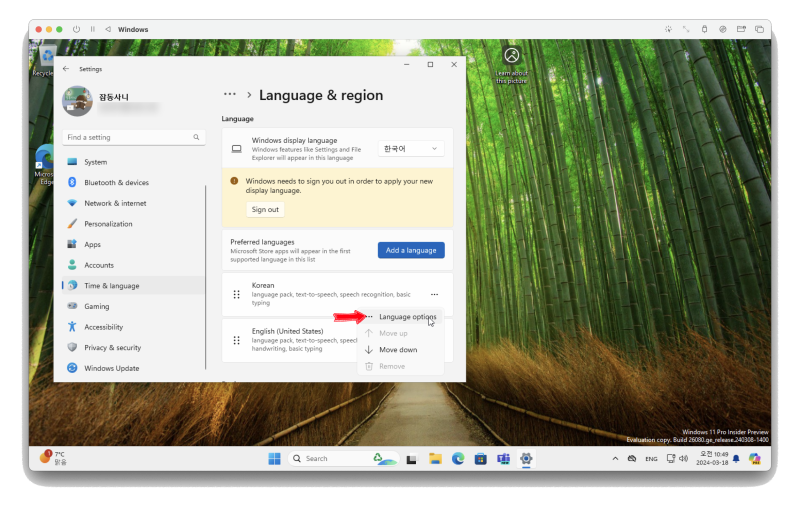Click the Settings gear taskbar icon
This screenshot has height=509, width=800.
[x=526, y=459]
